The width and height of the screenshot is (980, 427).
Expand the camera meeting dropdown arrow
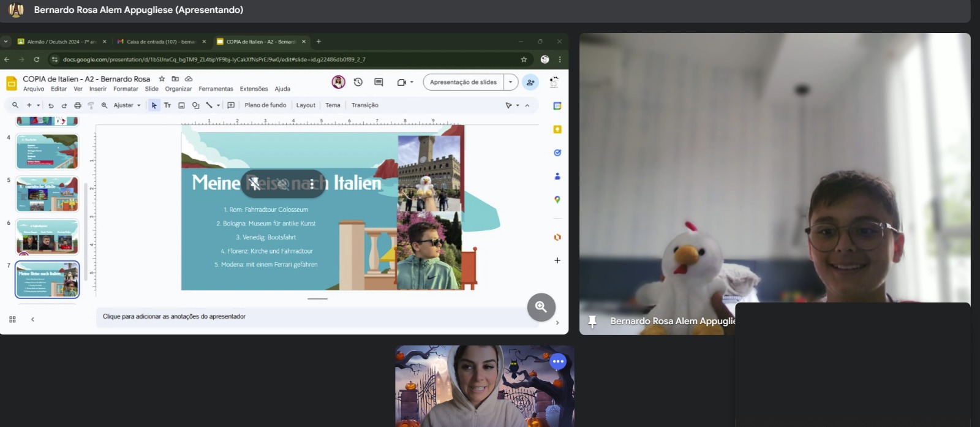coord(412,82)
